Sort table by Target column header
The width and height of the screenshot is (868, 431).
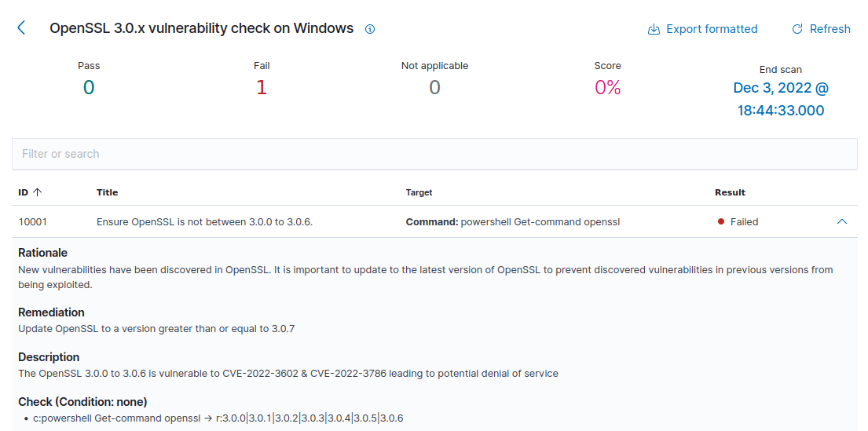(x=419, y=192)
